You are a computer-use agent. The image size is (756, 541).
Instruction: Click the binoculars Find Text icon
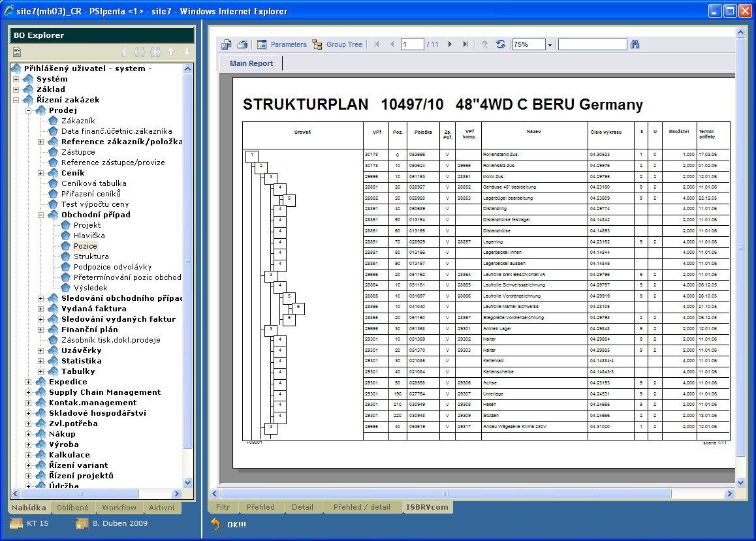635,44
